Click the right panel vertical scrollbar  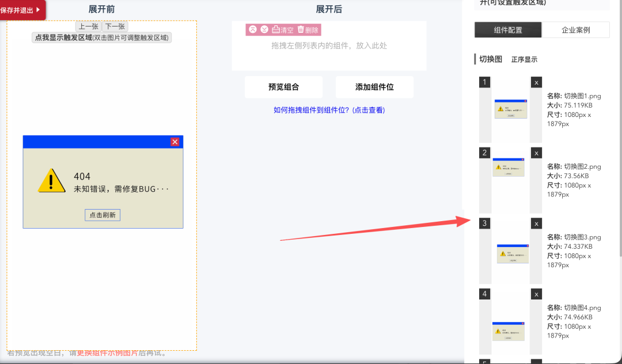tap(620, 128)
